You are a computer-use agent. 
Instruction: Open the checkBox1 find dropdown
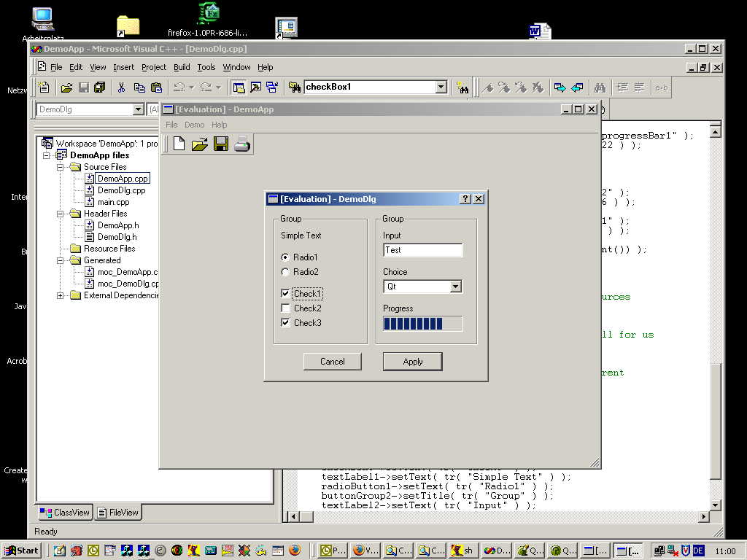441,87
